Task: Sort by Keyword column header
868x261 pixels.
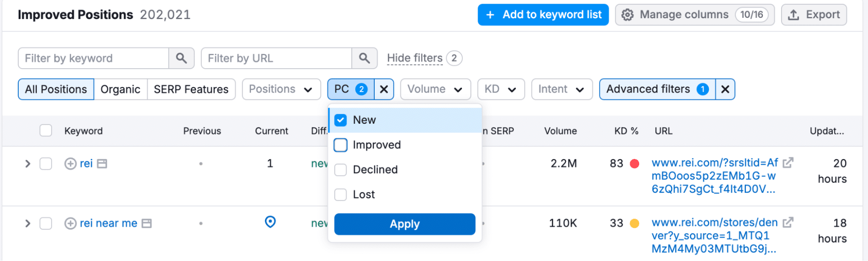Action: [83, 131]
